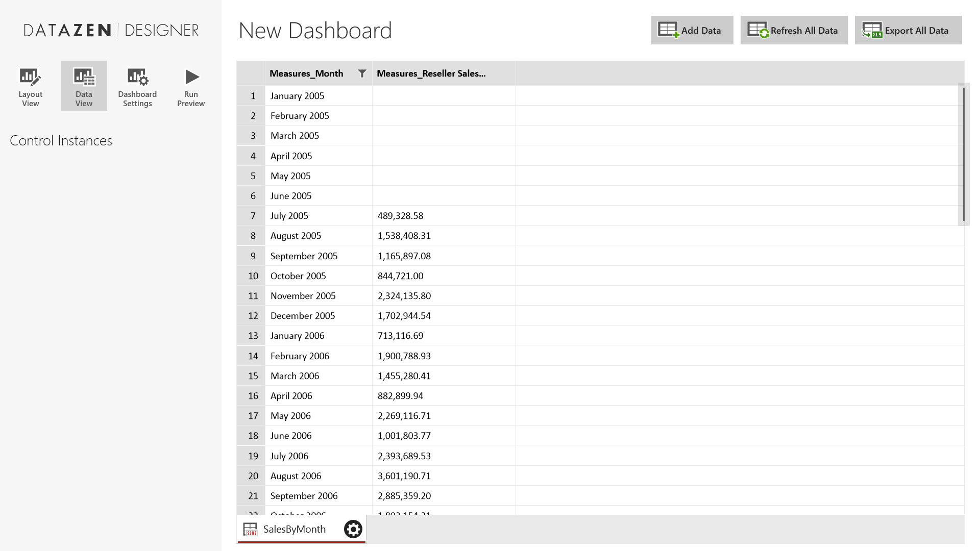Start Run Preview
980x551 pixels.
191,87
